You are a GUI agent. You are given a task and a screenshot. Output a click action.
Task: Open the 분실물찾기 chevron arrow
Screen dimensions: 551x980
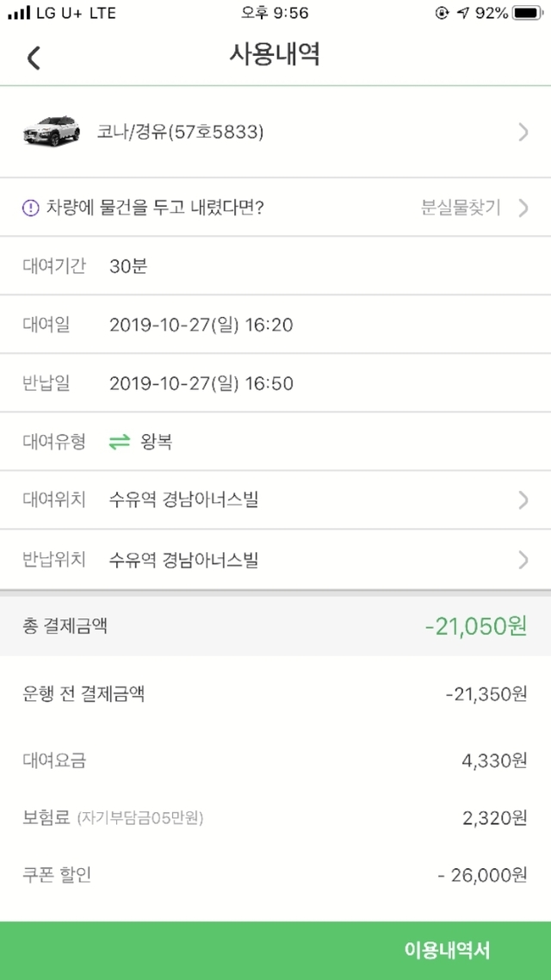[523, 208]
